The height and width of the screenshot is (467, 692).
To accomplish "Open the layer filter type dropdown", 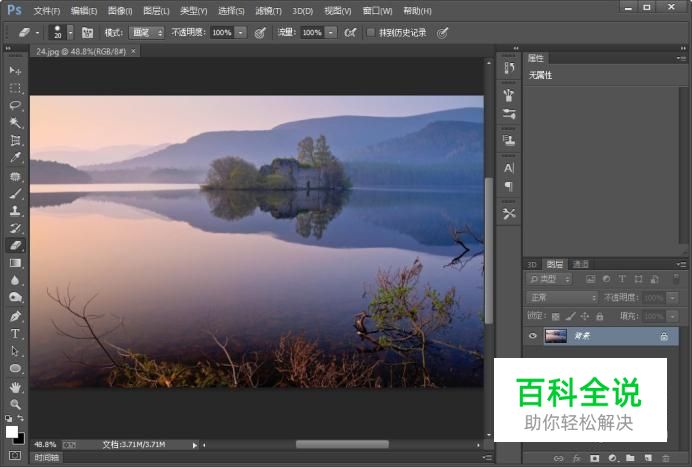I will point(549,279).
